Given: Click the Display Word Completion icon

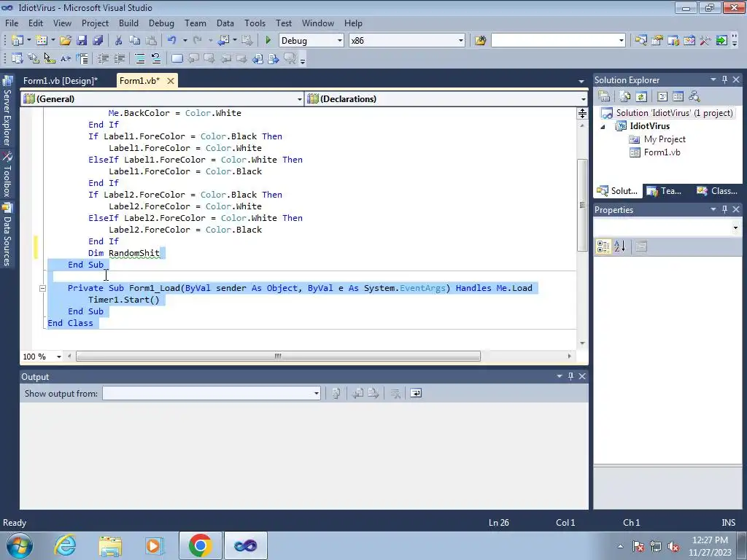Looking at the screenshot, I should [65, 58].
